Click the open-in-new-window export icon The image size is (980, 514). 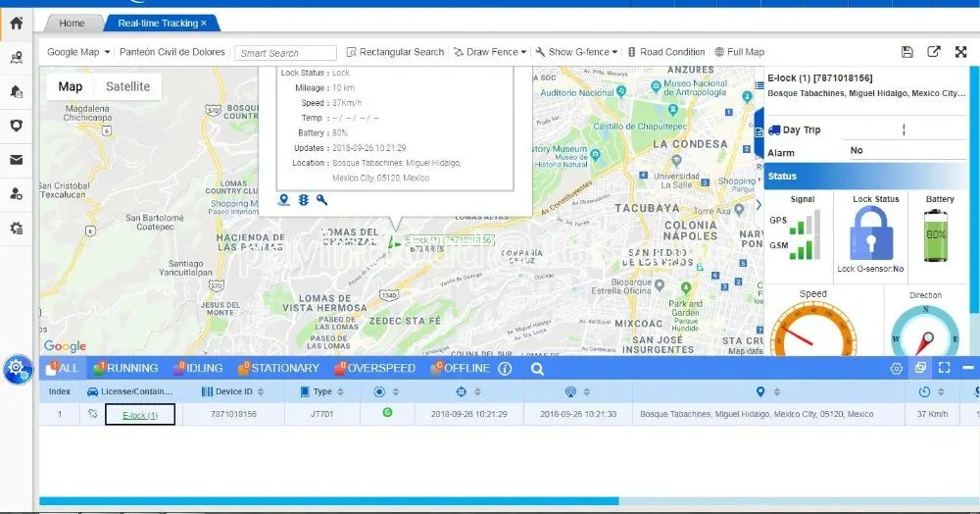(x=934, y=52)
